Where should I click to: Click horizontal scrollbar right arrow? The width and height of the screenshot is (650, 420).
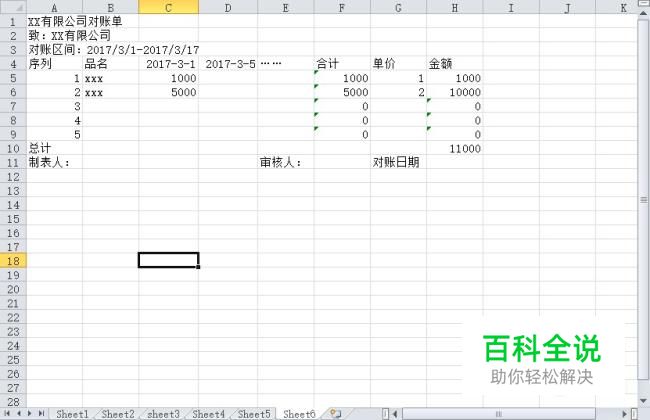(x=624, y=414)
